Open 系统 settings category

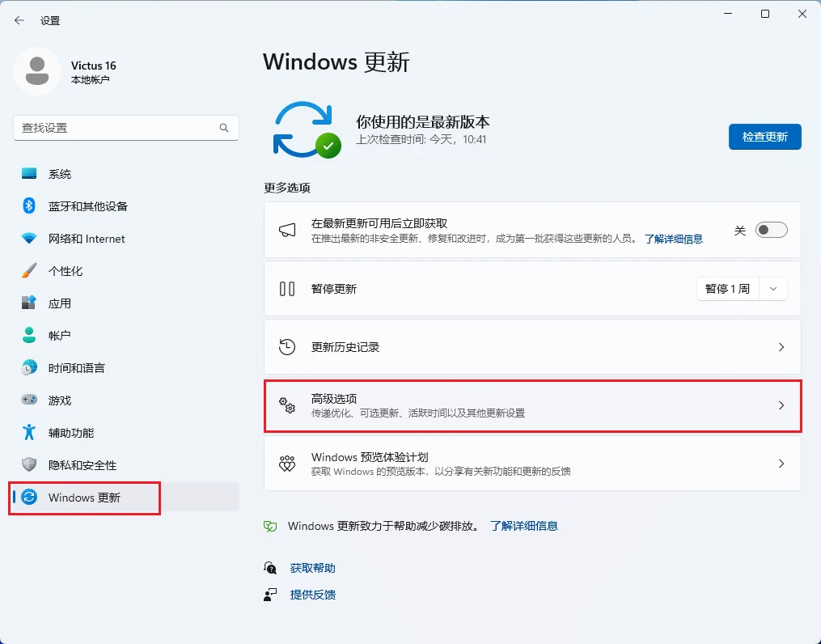pos(125,174)
